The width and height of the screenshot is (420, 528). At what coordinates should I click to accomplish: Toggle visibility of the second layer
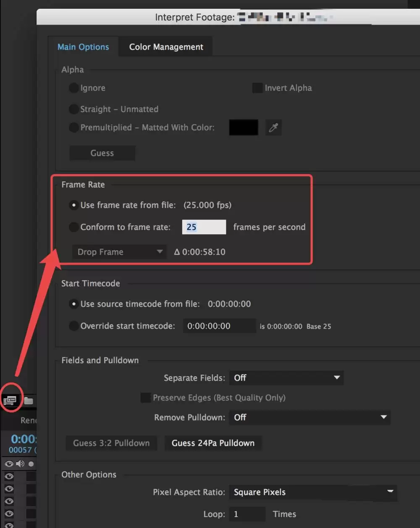pyautogui.click(x=9, y=489)
